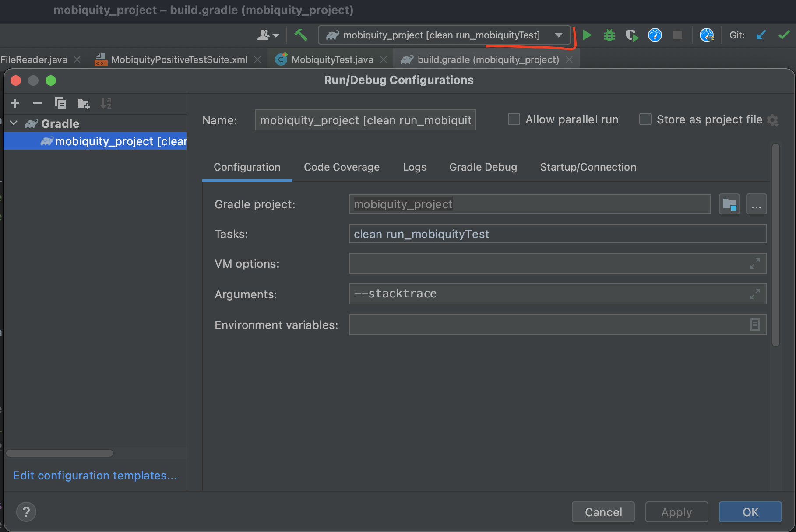This screenshot has height=532, width=796.
Task: Create new folder icon in configurations
Action: [x=84, y=104]
